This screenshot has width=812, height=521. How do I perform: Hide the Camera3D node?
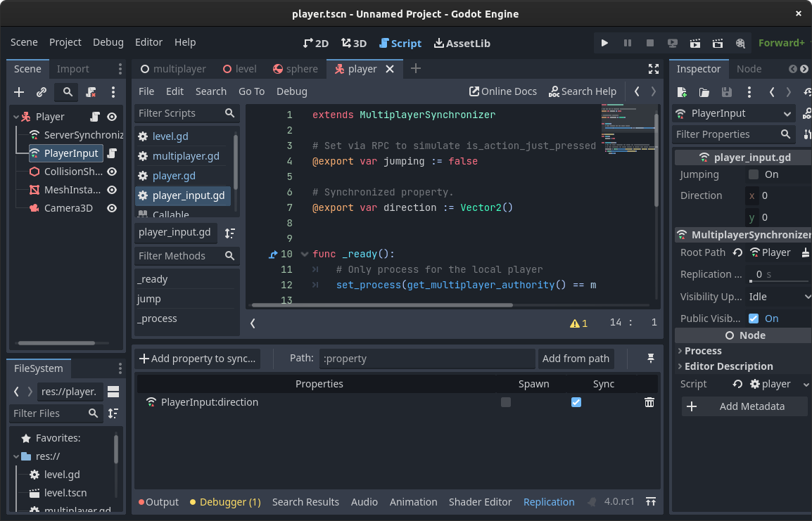click(x=112, y=208)
